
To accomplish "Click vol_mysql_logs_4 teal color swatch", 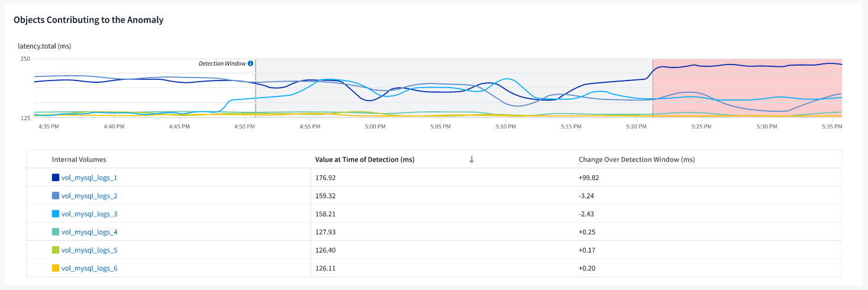I will (56, 232).
